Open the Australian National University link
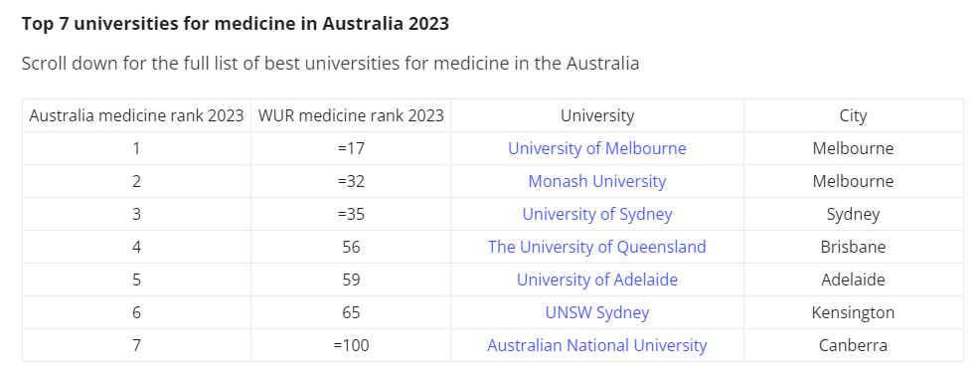This screenshot has height=374, width=980. [597, 345]
